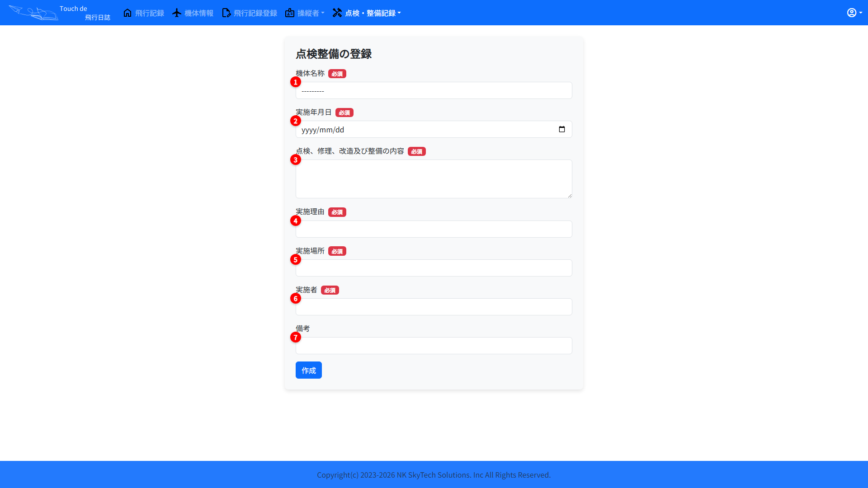Click the 点検・整備記録 tools icon
This screenshot has height=488, width=868.
[x=337, y=13]
